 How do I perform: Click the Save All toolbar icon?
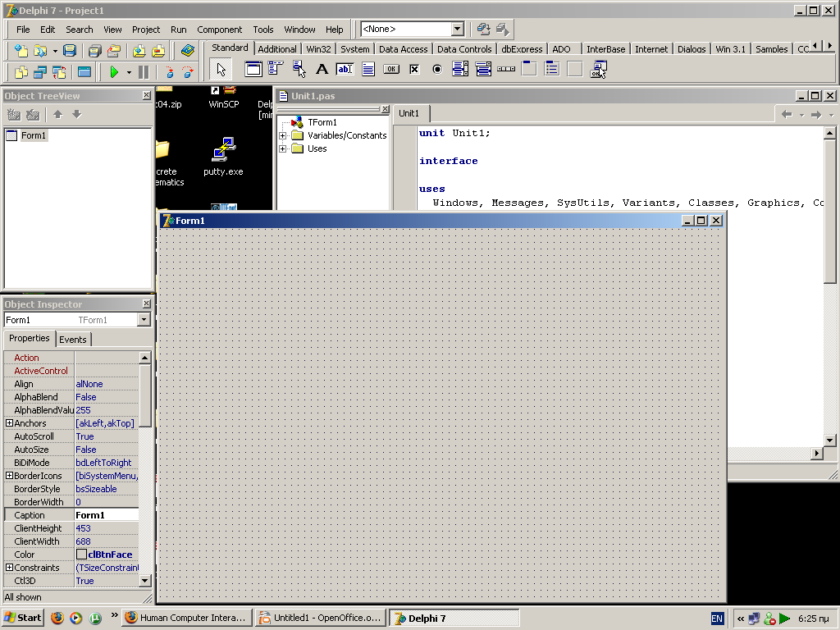coord(95,50)
